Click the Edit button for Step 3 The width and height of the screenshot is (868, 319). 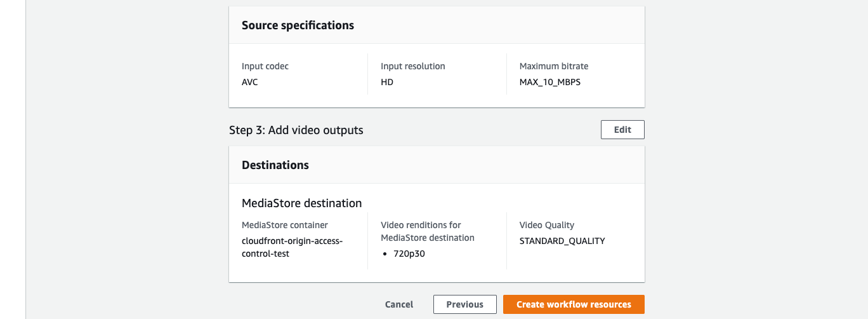pyautogui.click(x=622, y=130)
